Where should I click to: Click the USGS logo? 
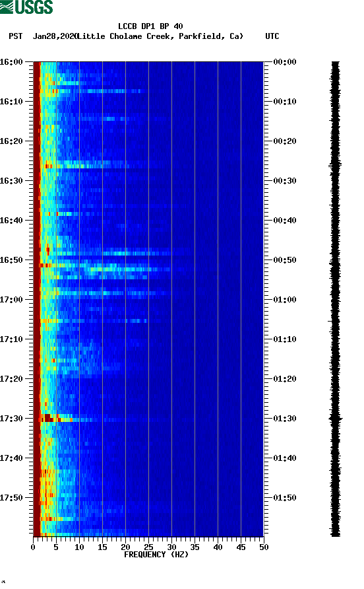(26, 7)
